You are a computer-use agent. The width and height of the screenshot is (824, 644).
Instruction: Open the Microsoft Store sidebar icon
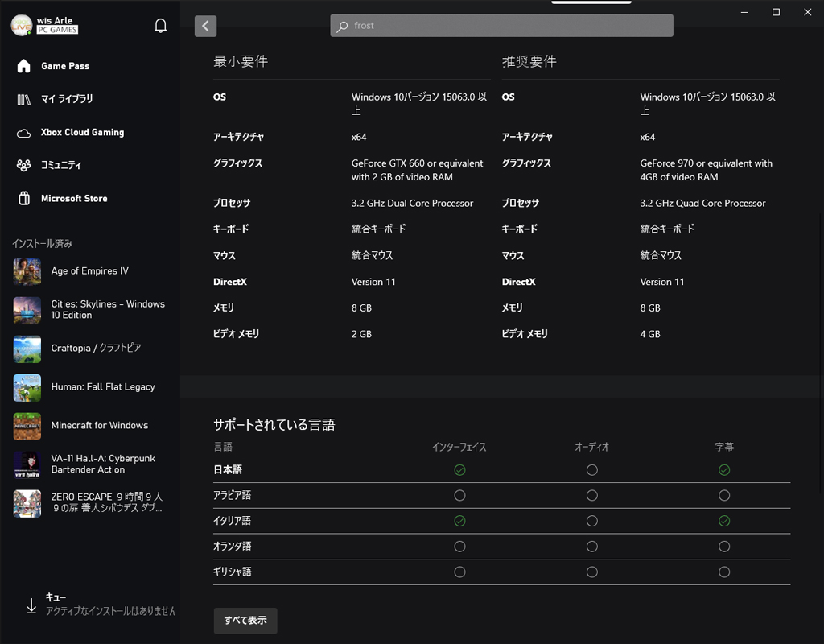pyautogui.click(x=23, y=198)
